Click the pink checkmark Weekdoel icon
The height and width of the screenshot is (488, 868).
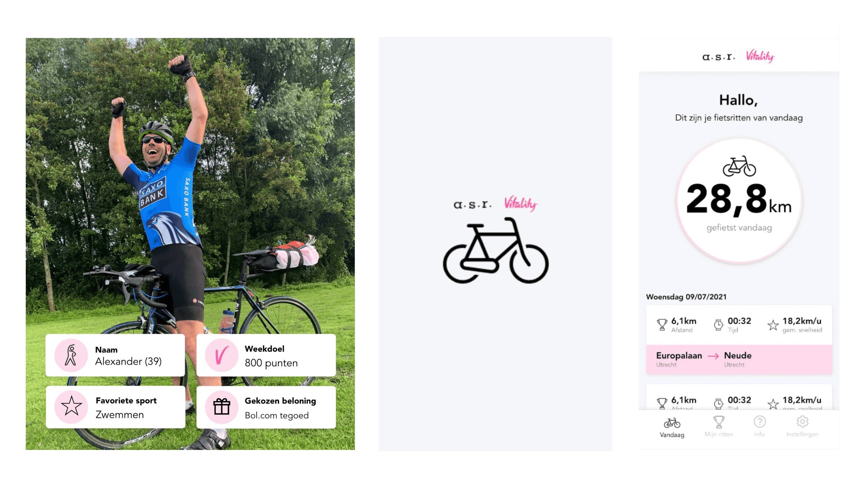pos(222,355)
